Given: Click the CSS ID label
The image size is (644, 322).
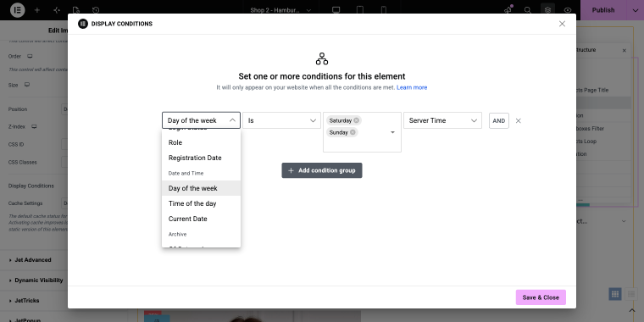Looking at the screenshot, I should click(x=16, y=145).
